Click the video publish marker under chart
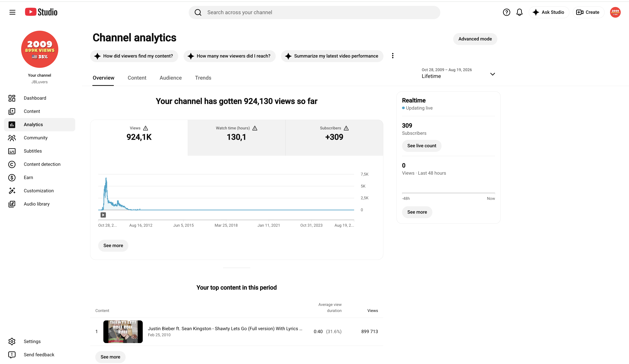629x364 pixels. pyautogui.click(x=103, y=215)
